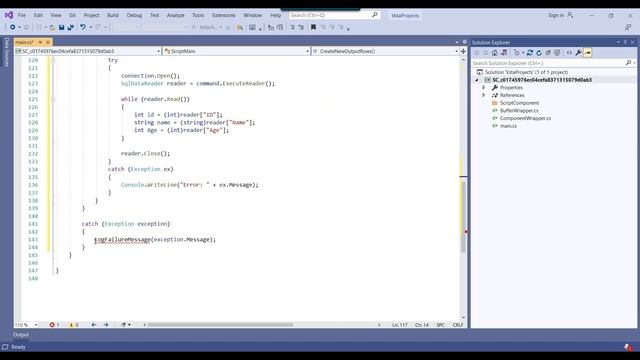The width and height of the screenshot is (640, 360).
Task: Toggle the highlighted Preview Selected Items button
Action: 588,53
